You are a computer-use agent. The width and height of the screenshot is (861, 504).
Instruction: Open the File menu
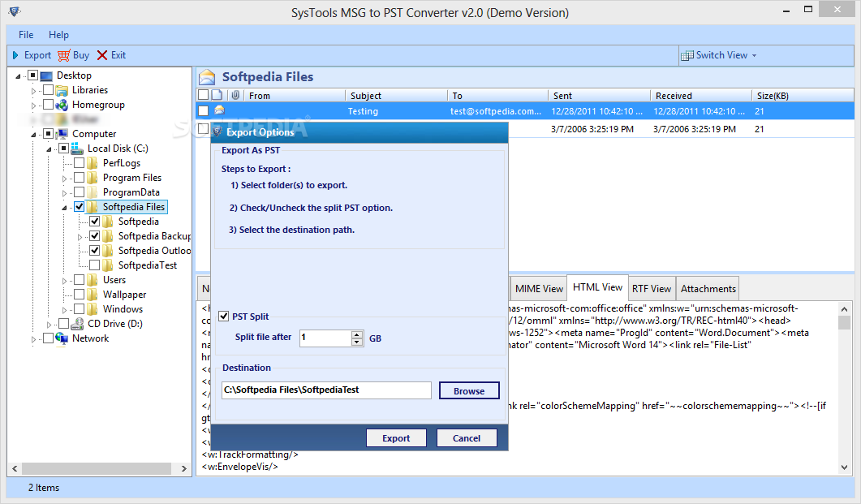tap(26, 35)
